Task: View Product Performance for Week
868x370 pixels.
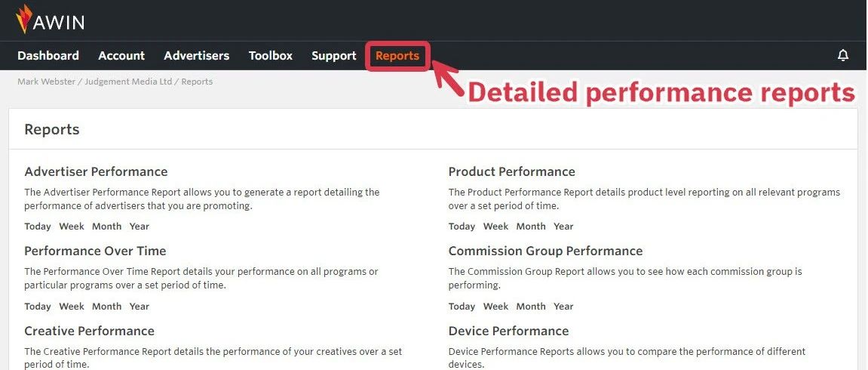Action: click(495, 227)
